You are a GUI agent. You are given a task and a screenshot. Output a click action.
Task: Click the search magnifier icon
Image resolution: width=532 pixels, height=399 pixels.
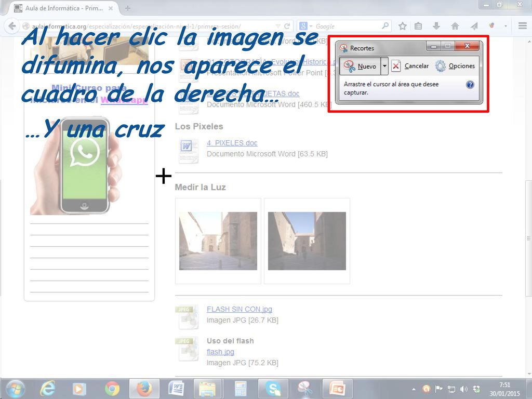[385, 26]
